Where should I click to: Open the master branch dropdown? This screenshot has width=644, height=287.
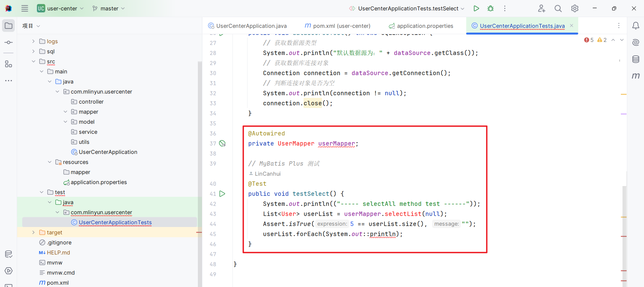point(109,8)
